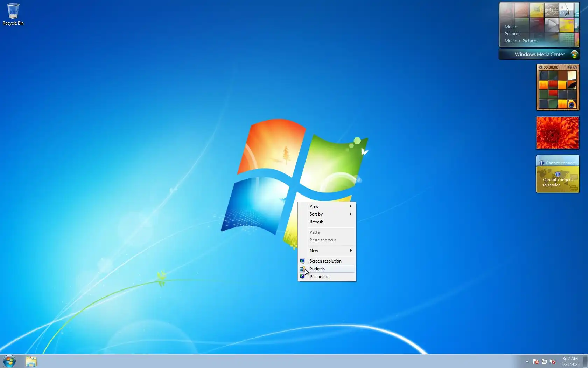Open Screen resolution from the context menu
Image resolution: width=588 pixels, height=368 pixels.
327,261
